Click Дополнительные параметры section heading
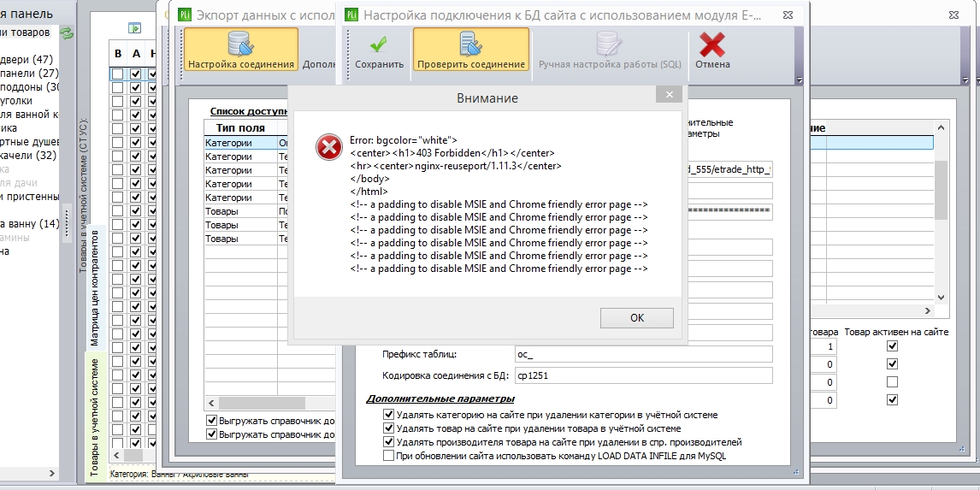The height and width of the screenshot is (490, 980). [x=440, y=398]
